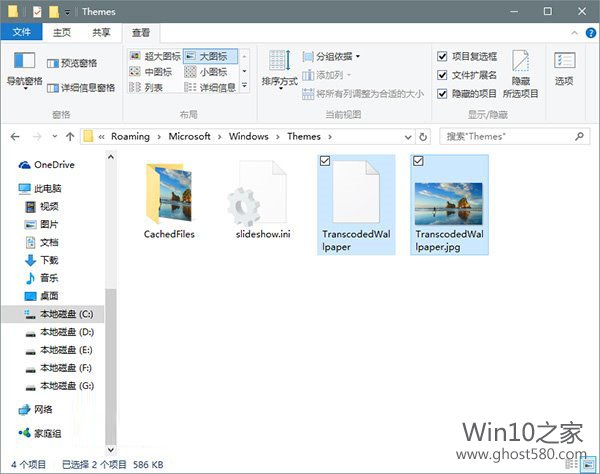Screen dimensions: 600x474
Task: Select 超大图标 extra large icons view
Action: pos(159,57)
